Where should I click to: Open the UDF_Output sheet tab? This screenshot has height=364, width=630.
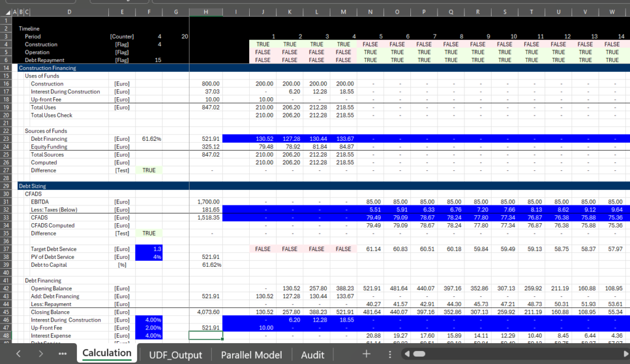click(175, 355)
